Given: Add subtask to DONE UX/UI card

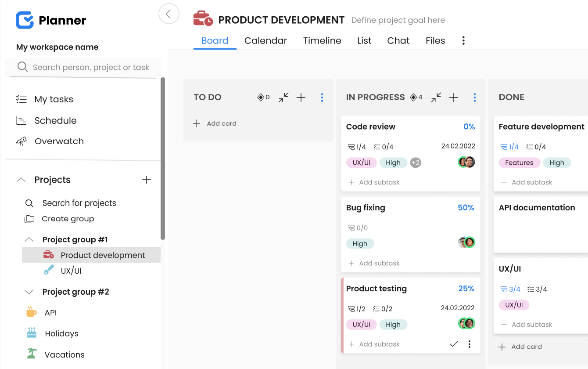Looking at the screenshot, I should [x=527, y=325].
